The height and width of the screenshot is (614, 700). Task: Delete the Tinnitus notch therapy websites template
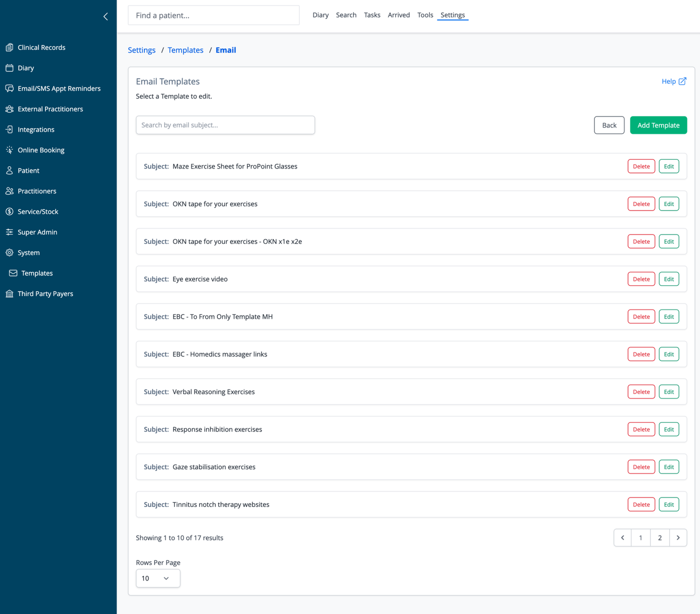tap(641, 504)
